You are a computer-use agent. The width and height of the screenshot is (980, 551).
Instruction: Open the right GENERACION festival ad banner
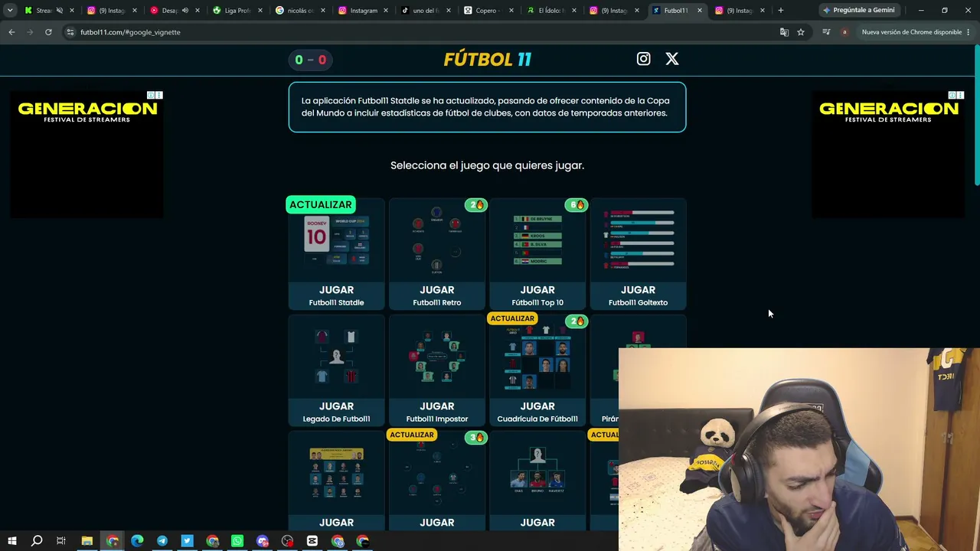coord(888,155)
